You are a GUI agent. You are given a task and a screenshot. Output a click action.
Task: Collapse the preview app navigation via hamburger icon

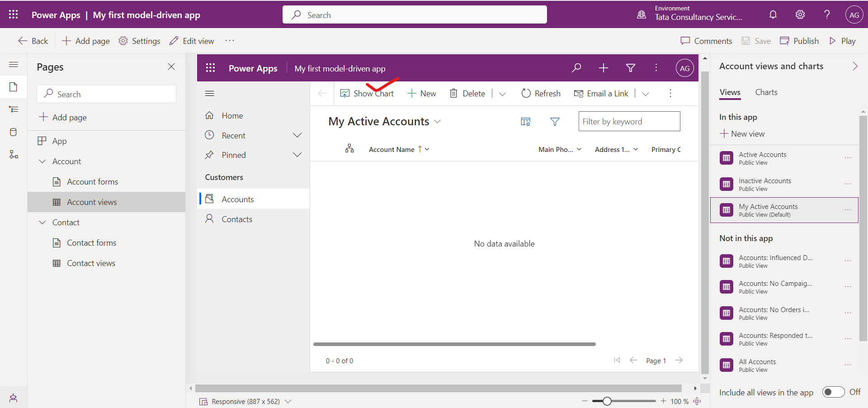click(x=210, y=93)
